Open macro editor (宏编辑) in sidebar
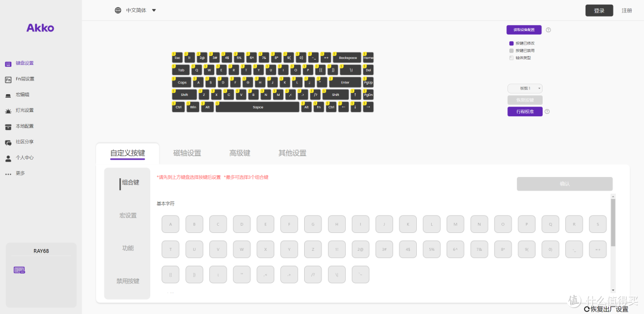Viewport: 644px width, 314px height. [x=22, y=95]
